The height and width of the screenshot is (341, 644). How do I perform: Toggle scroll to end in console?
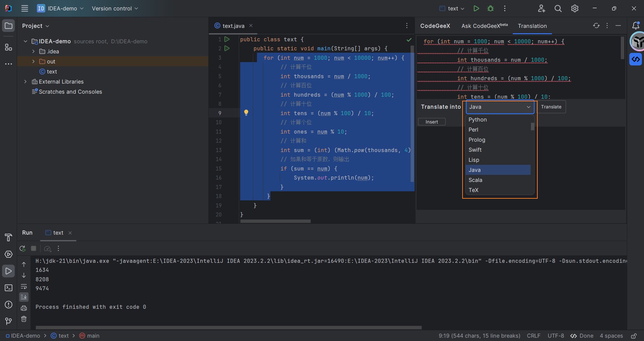[x=24, y=297]
